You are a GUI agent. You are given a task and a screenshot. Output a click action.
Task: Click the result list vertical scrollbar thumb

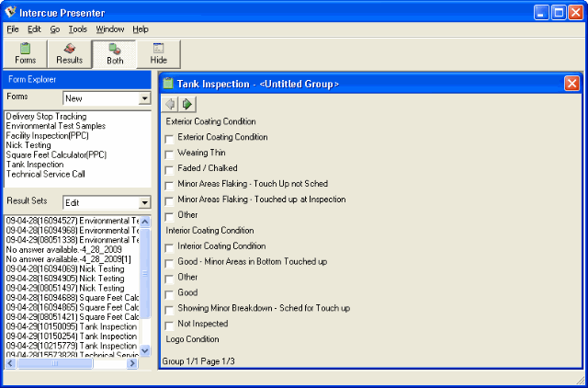[x=145, y=273]
